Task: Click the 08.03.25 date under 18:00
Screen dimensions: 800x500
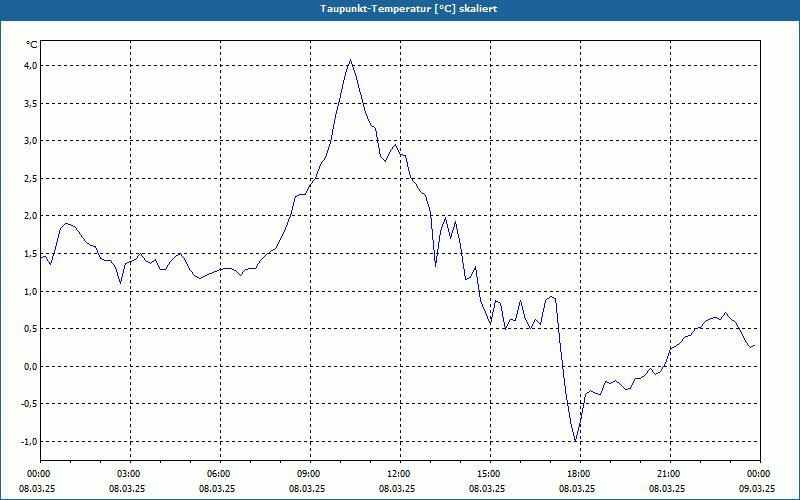Action: tap(577, 488)
